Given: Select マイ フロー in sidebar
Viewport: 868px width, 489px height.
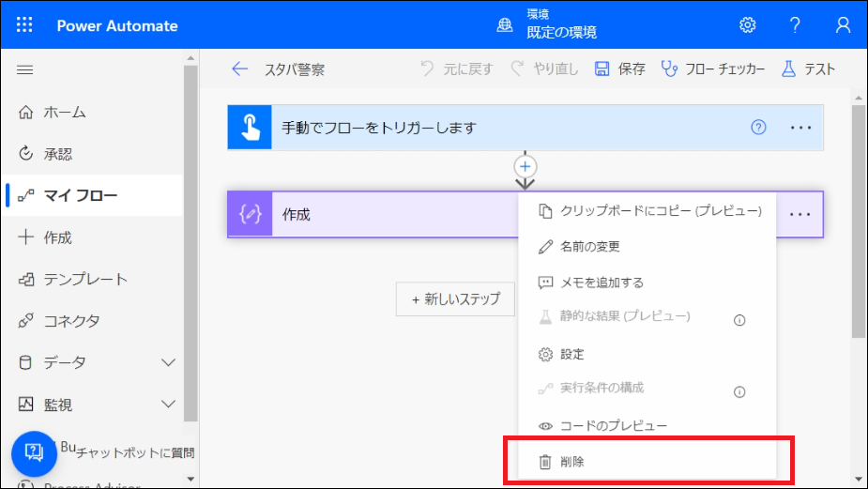Looking at the screenshot, I should click(x=94, y=195).
